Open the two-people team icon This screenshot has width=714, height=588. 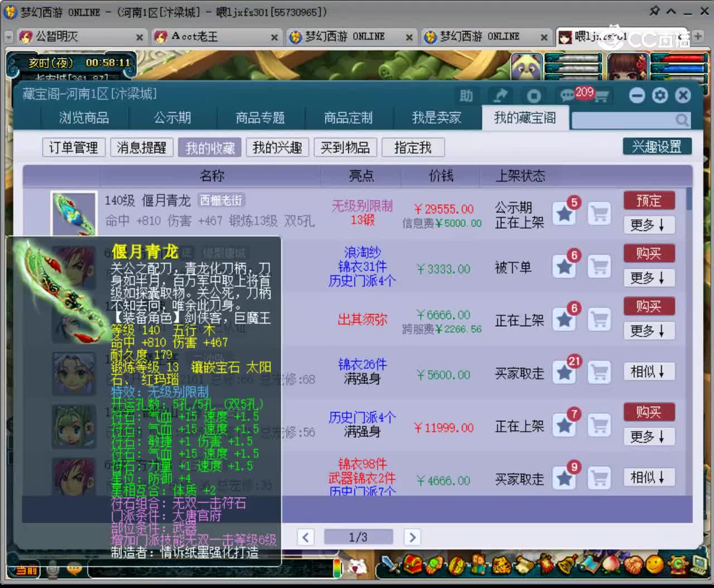(479, 565)
